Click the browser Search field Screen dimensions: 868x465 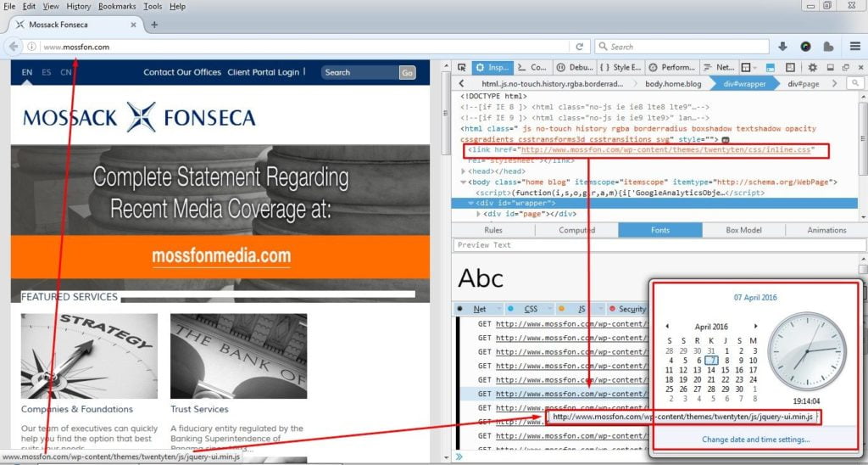682,47
